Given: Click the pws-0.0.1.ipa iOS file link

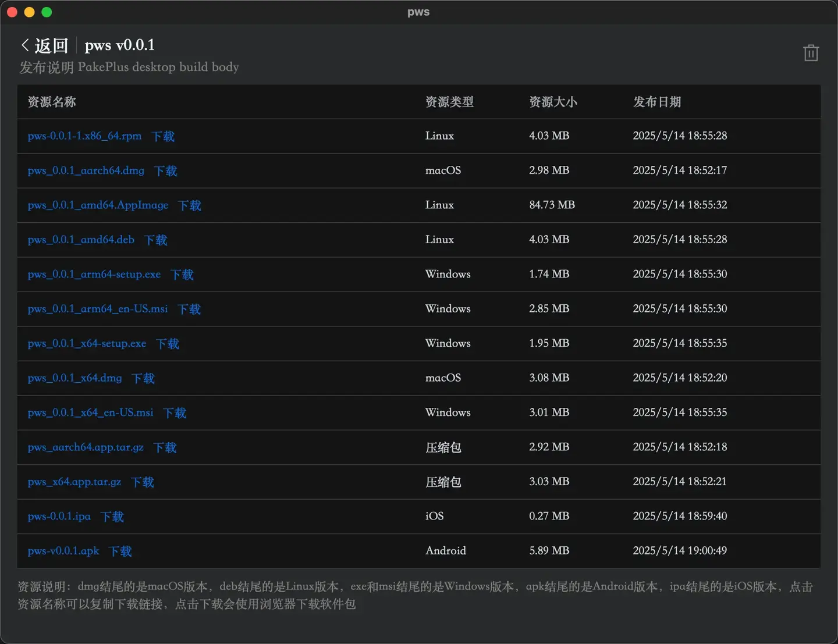Looking at the screenshot, I should (x=59, y=516).
